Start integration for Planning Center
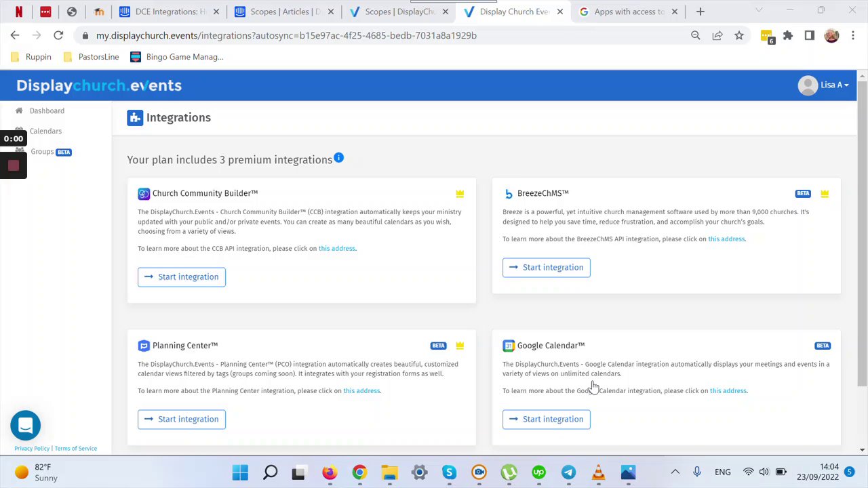Screen dimensions: 868x488 click(182, 419)
